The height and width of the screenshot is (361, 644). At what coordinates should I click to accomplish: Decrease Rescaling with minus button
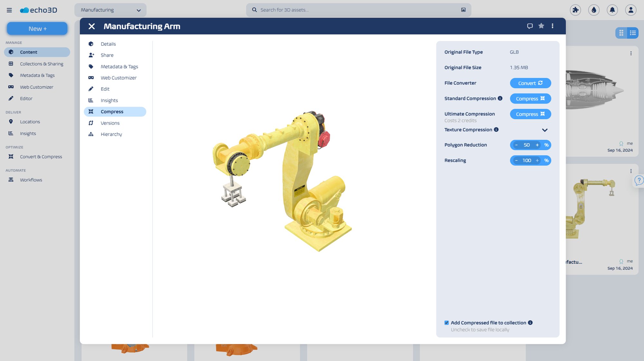point(516,161)
